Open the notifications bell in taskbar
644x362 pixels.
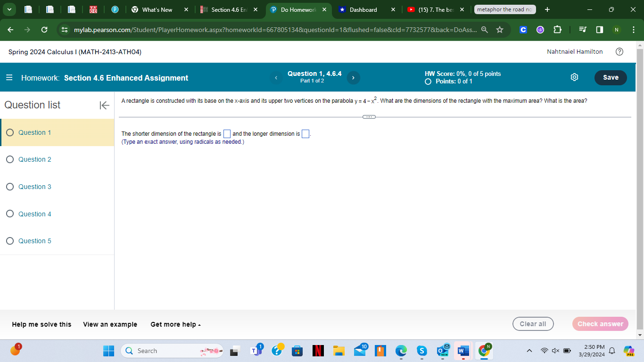coord(612,351)
